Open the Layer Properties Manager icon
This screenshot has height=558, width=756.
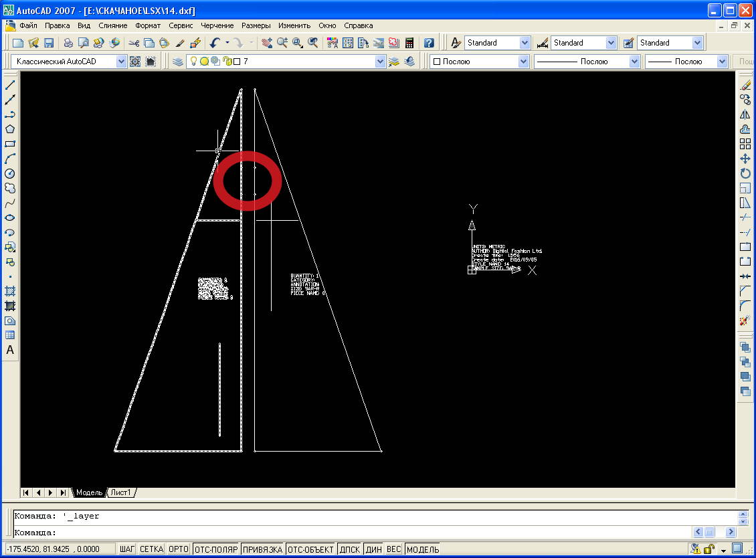coord(177,62)
